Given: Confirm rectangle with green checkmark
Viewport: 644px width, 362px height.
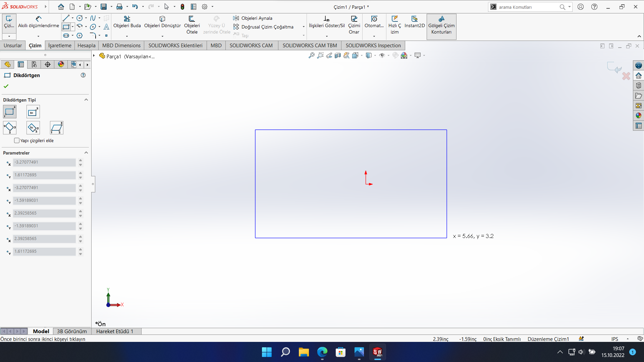Looking at the screenshot, I should [6, 86].
